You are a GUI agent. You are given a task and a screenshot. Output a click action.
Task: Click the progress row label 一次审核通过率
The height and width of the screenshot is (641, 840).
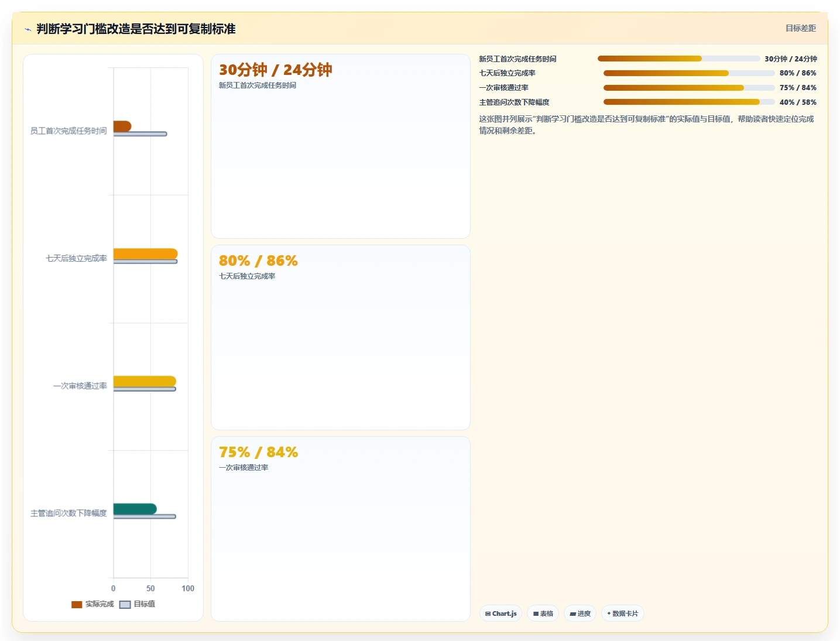pyautogui.click(x=503, y=88)
